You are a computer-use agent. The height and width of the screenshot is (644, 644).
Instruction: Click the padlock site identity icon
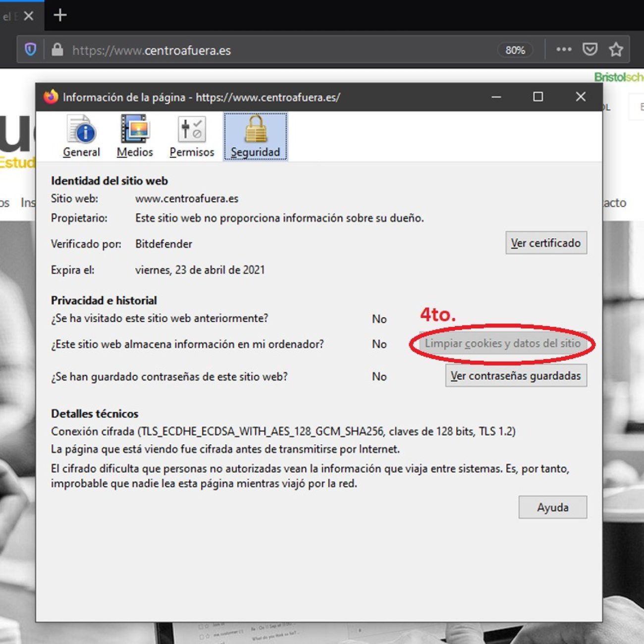pyautogui.click(x=57, y=50)
